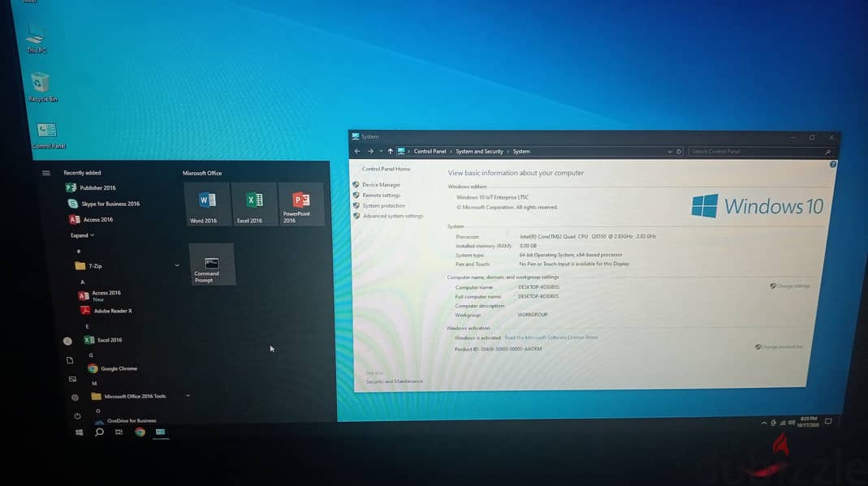This screenshot has width=868, height=486.
Task: Launch Google Chrome from the app list
Action: 112,368
